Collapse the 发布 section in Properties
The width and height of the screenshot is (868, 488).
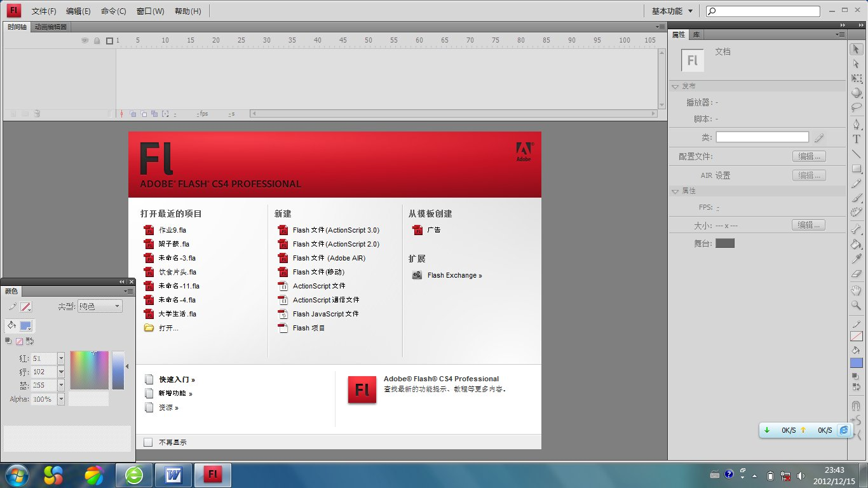675,86
